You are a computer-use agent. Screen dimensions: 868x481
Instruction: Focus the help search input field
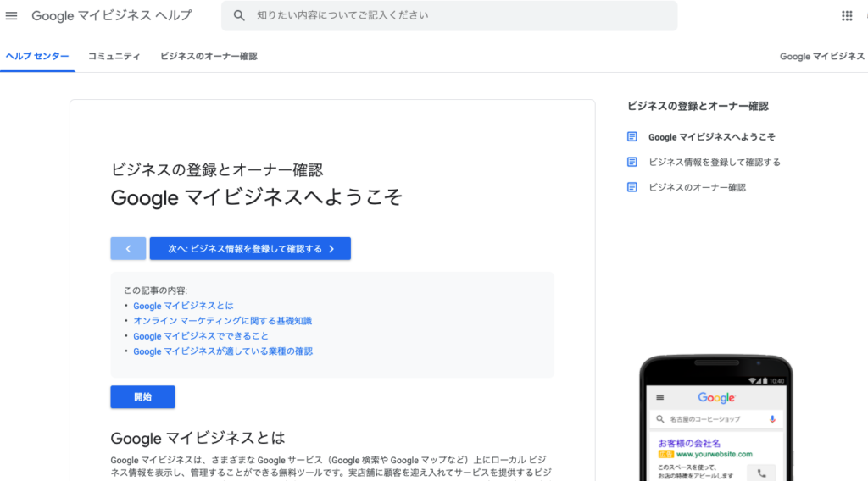click(x=449, y=15)
